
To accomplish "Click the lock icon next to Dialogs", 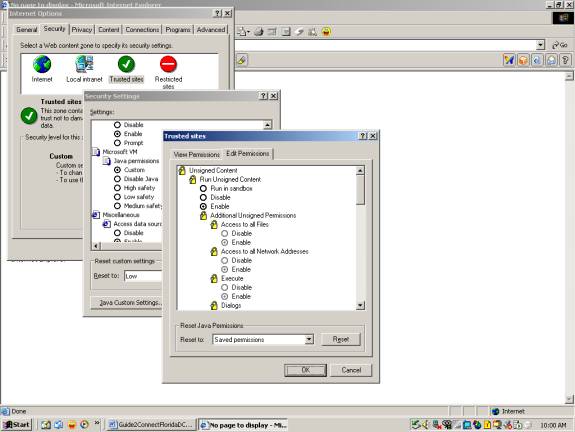I will point(214,305).
